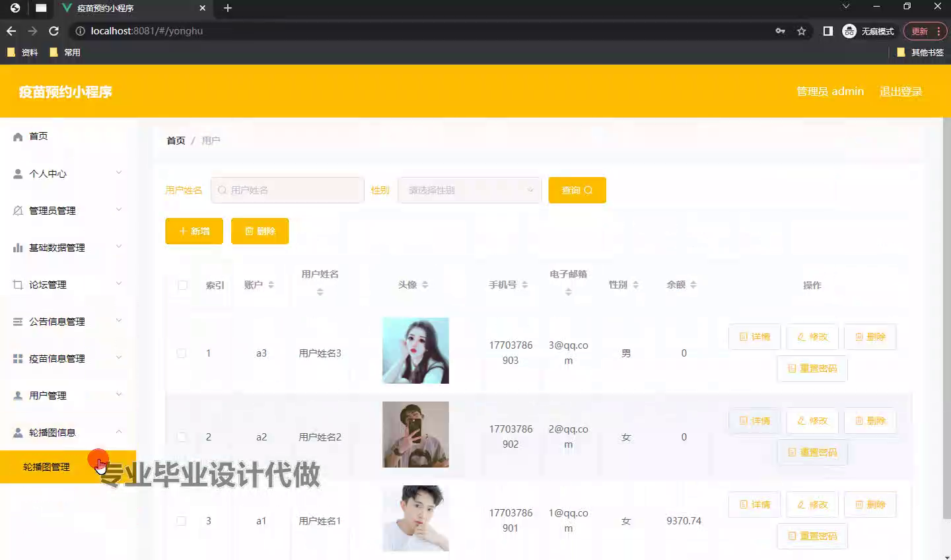
Task: Click the browser back arrow
Action: (11, 31)
